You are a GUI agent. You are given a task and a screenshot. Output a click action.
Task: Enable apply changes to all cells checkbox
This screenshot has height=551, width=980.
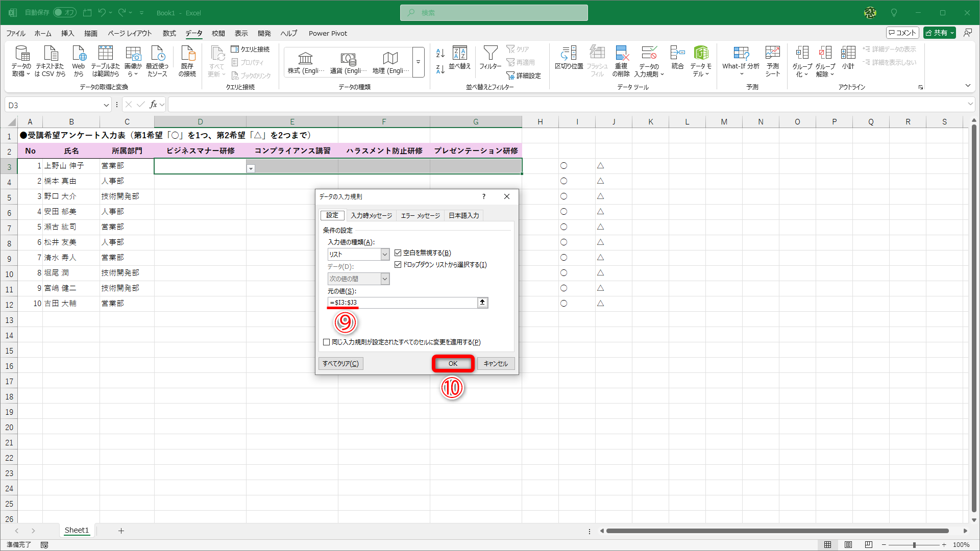coord(327,342)
